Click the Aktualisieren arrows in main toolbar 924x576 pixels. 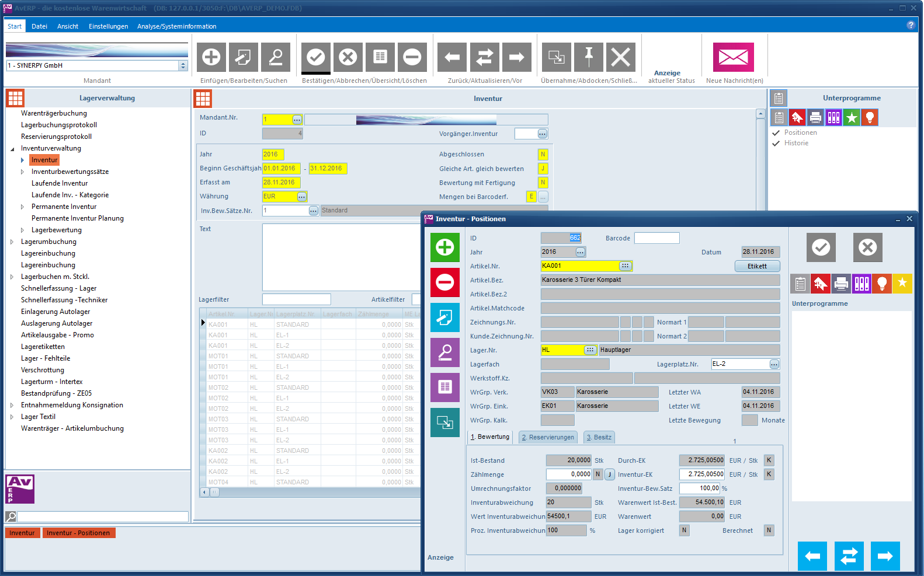(x=484, y=57)
